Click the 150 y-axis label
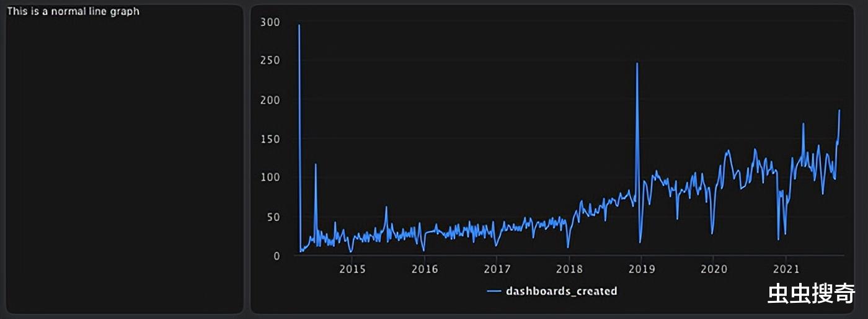Image resolution: width=868 pixels, height=319 pixels. [x=272, y=139]
